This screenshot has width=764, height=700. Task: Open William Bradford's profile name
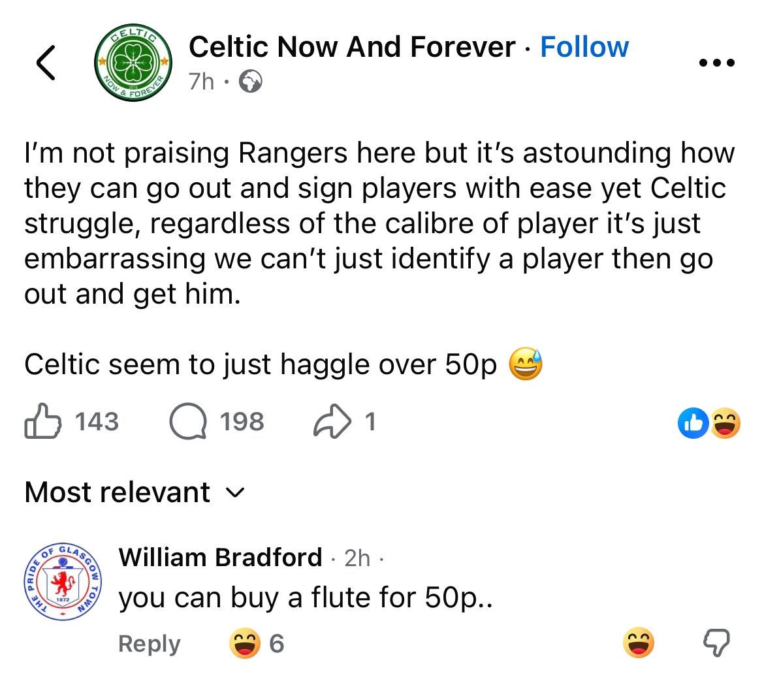tap(221, 557)
